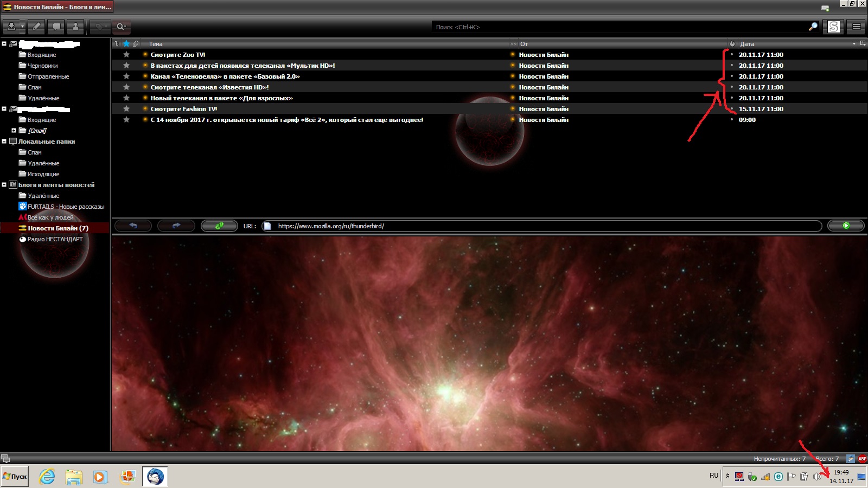The image size is (868, 488).
Task: Show hidden tray icons arrow
Action: 727,476
